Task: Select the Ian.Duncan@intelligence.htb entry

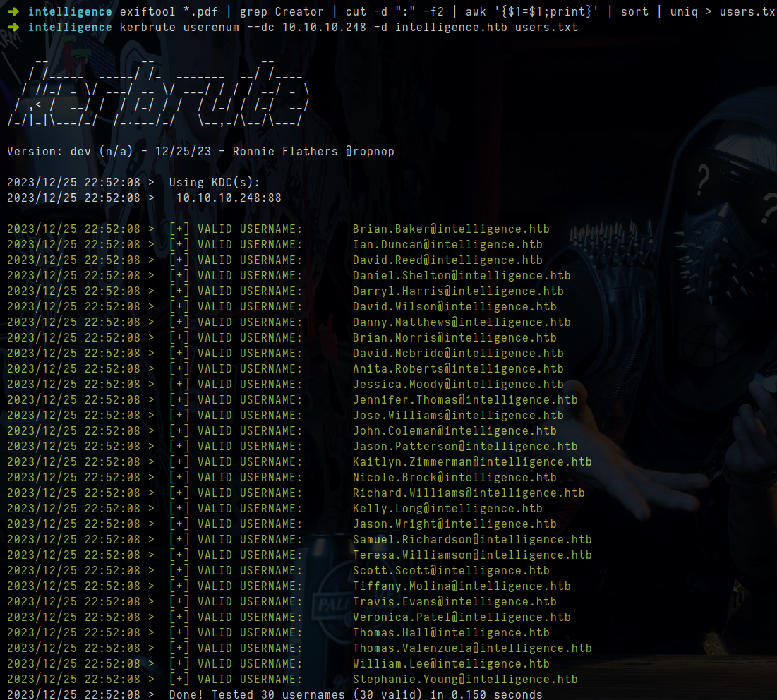Action: click(447, 245)
